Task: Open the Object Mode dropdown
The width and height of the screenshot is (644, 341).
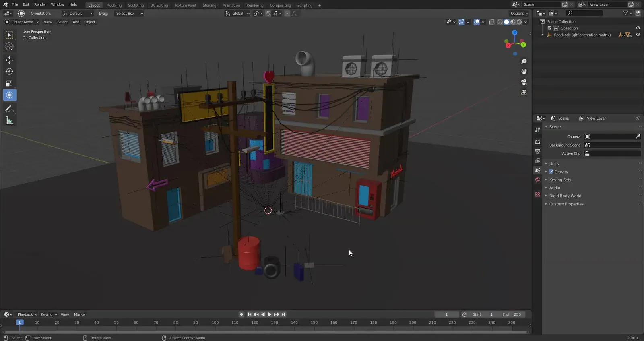Action: point(22,22)
